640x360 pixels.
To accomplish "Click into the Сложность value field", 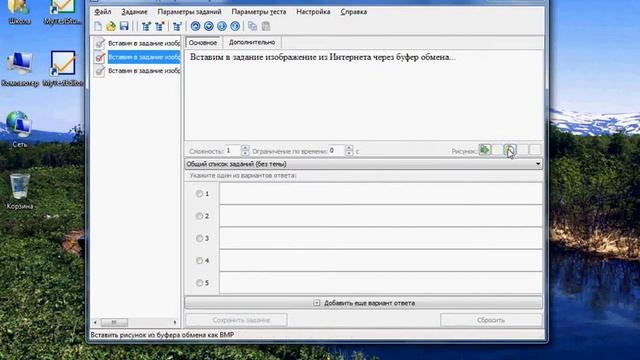I will tap(233, 151).
